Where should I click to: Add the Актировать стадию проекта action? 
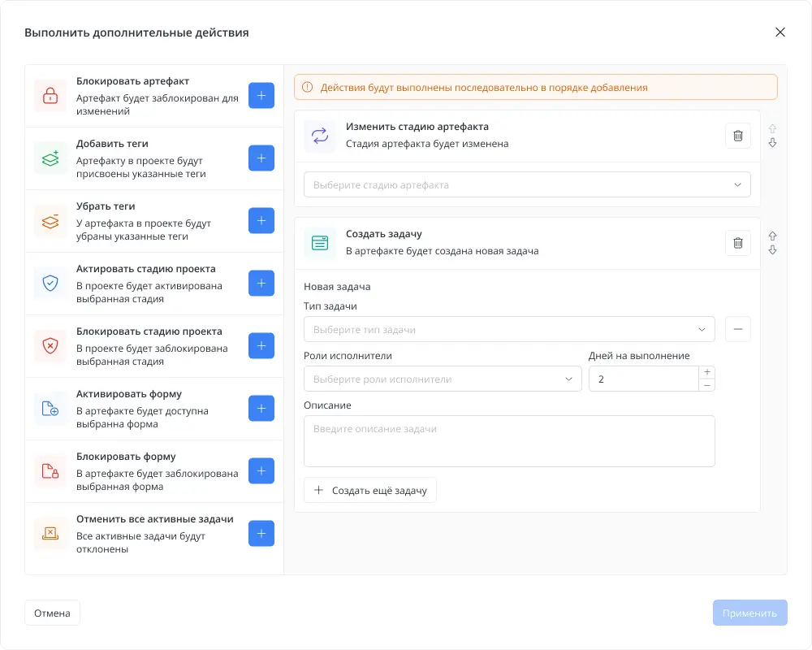pyautogui.click(x=261, y=283)
